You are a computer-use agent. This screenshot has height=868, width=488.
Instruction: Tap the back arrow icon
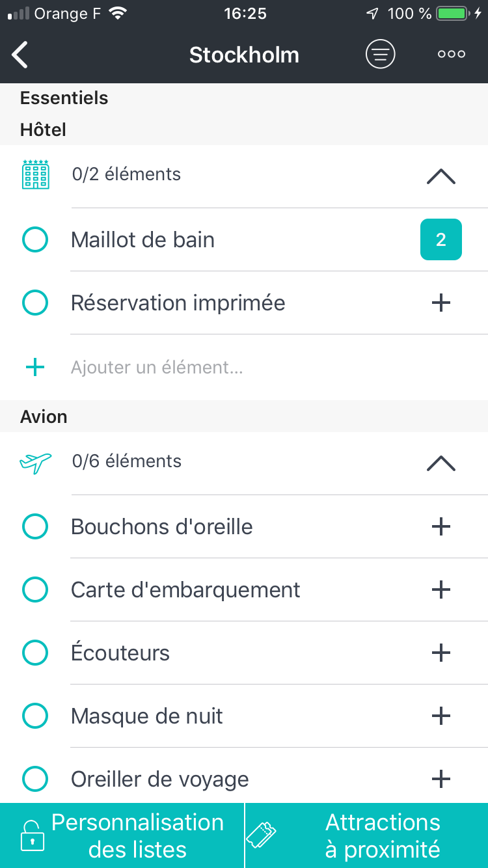[21, 55]
